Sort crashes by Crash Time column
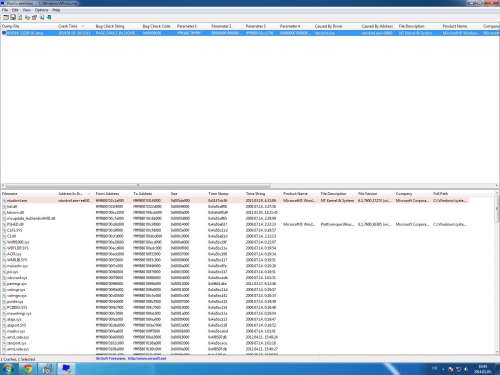Viewport: 500px width, 375px height. coord(68,26)
